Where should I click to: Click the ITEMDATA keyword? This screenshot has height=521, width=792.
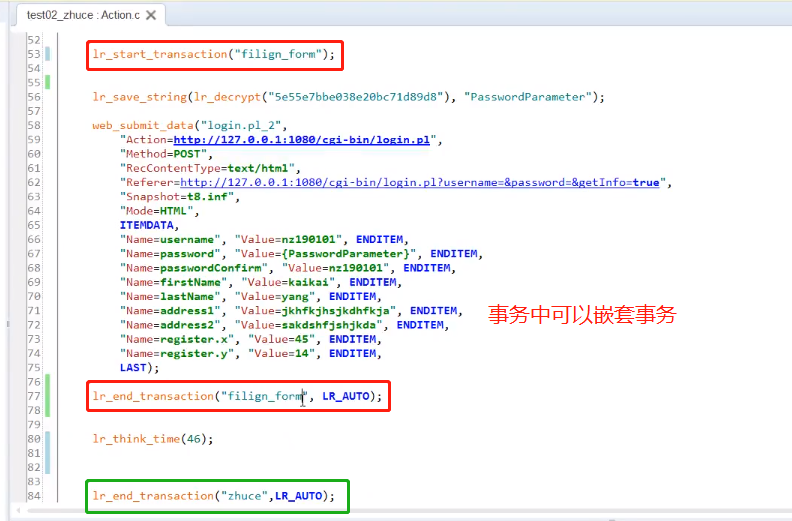[149, 225]
